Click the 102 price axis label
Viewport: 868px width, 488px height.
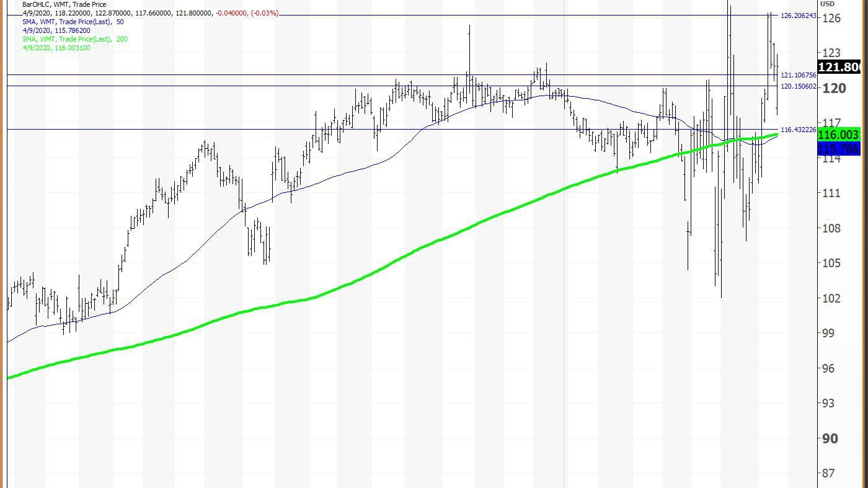(x=831, y=298)
